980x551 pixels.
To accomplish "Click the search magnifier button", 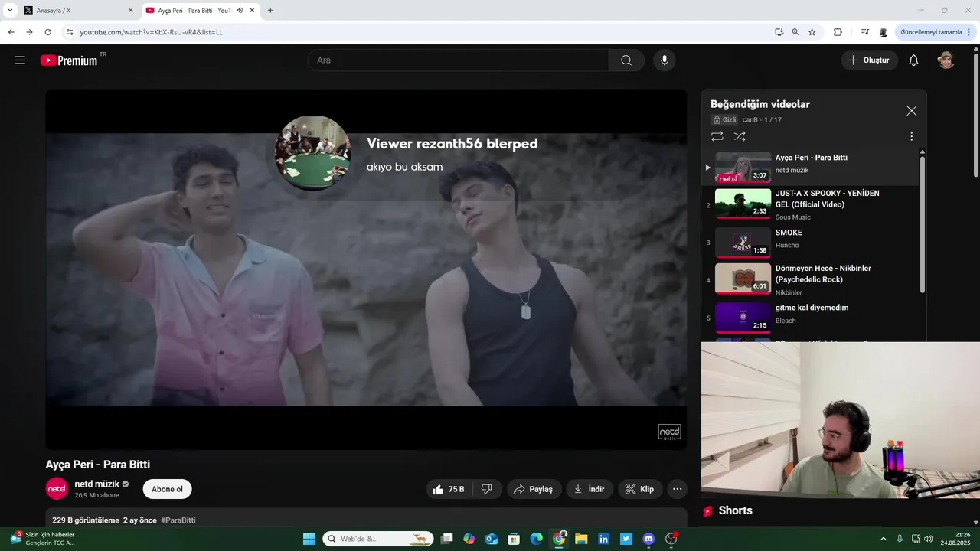I will (x=626, y=60).
